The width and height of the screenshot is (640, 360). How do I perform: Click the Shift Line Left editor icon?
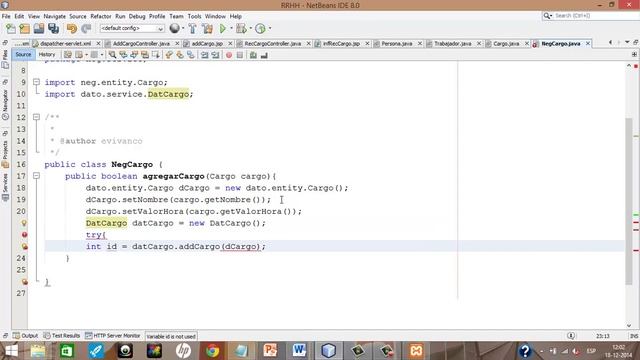(204, 55)
